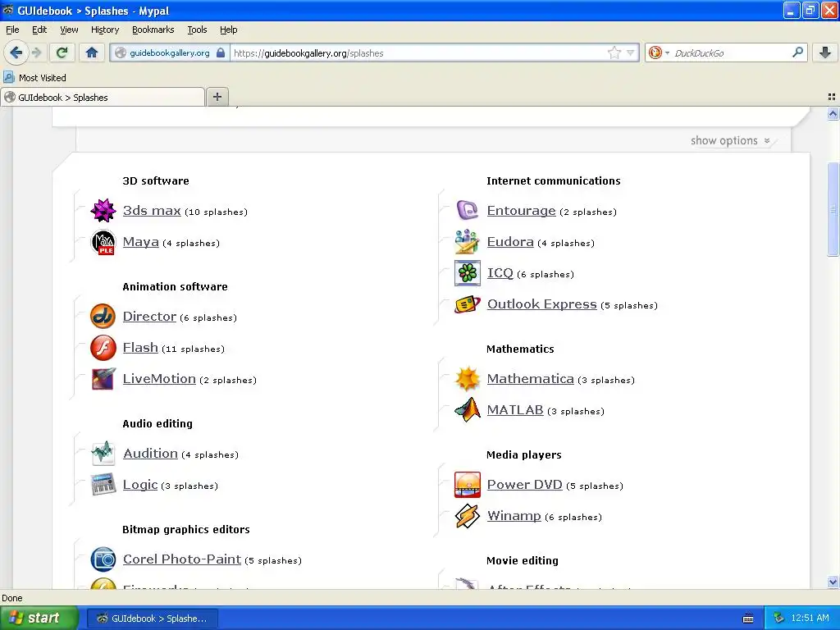
Task: Click the URL address field
Action: (x=418, y=52)
